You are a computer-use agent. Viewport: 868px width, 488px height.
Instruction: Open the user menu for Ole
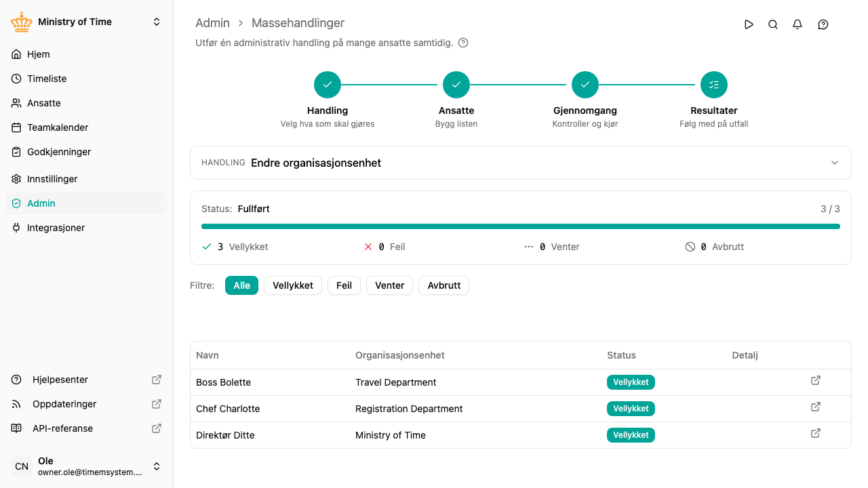(x=86, y=466)
